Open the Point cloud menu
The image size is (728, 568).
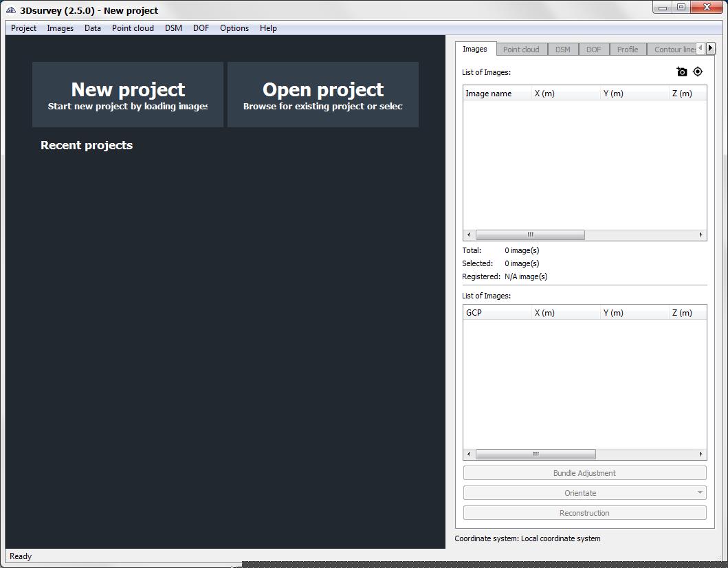[133, 28]
